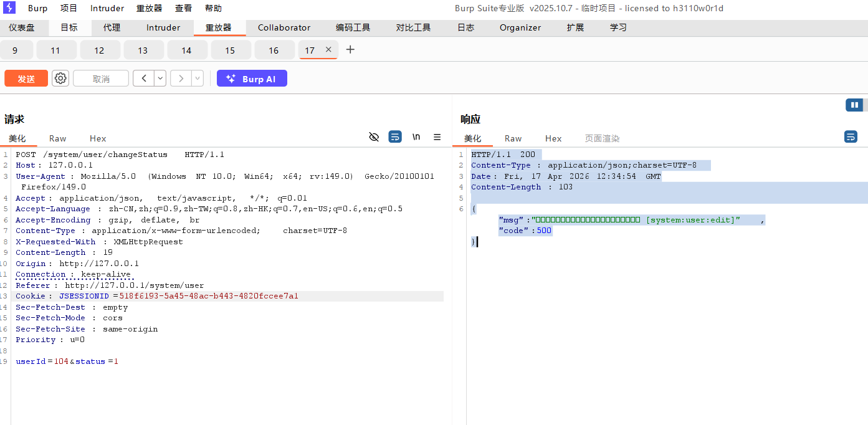
Task: Switch to 扩展 tab
Action: tap(575, 27)
